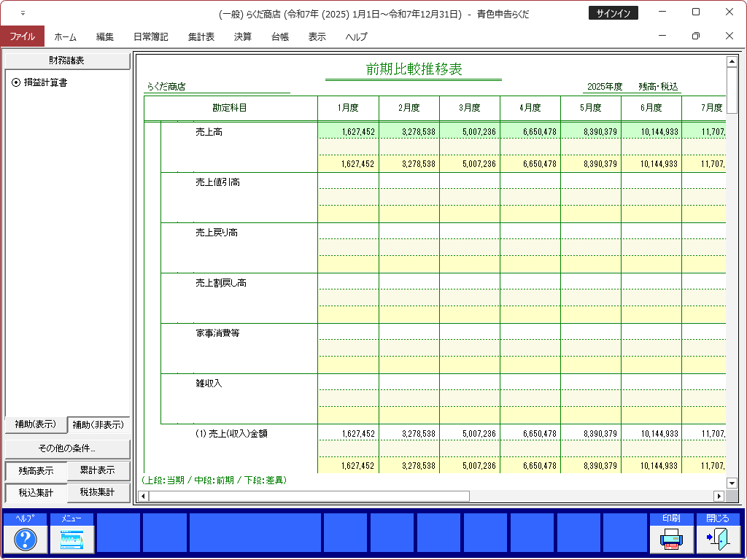Image resolution: width=747 pixels, height=560 pixels.
Task: Click the quick access dropdown arrow in title bar
Action: pos(23,13)
